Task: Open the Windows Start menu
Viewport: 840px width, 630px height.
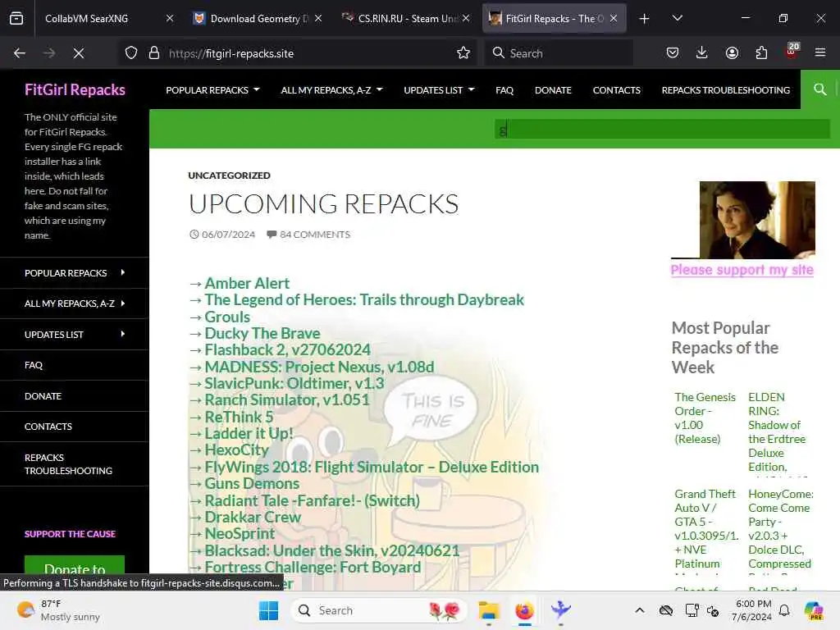Action: pyautogui.click(x=268, y=610)
